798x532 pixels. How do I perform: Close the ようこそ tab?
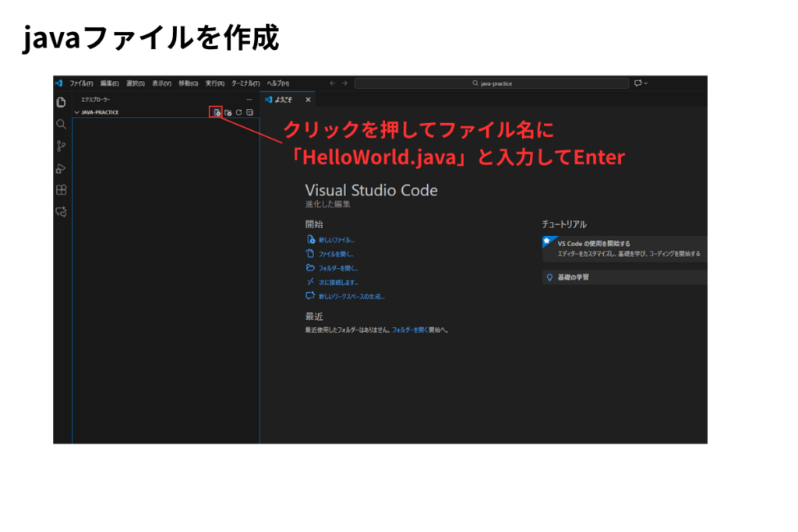(308, 100)
